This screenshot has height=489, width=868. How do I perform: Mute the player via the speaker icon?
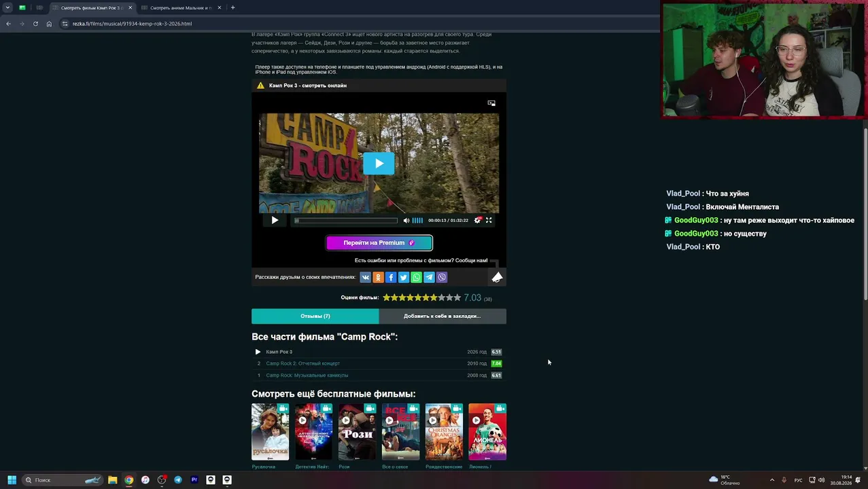[x=406, y=220]
